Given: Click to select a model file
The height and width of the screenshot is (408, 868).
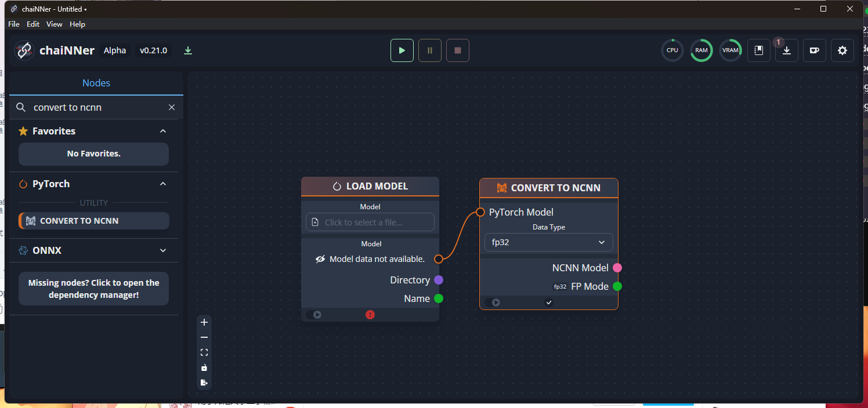Looking at the screenshot, I should [x=370, y=222].
